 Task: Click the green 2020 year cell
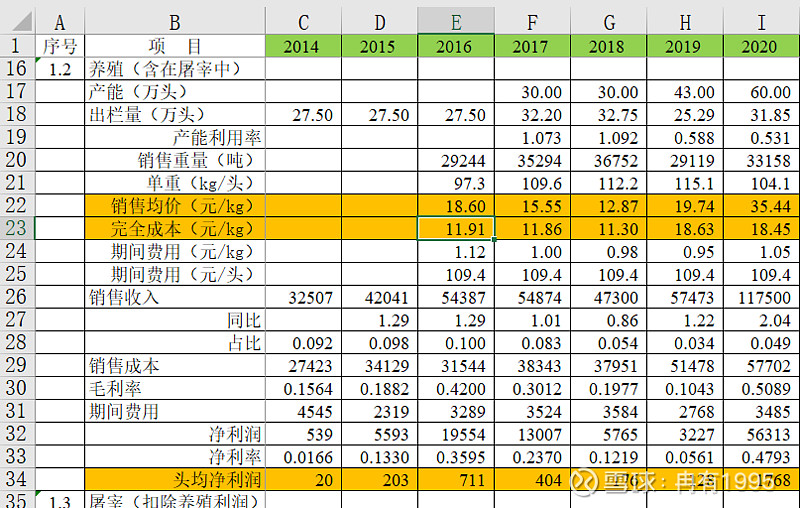[x=761, y=46]
